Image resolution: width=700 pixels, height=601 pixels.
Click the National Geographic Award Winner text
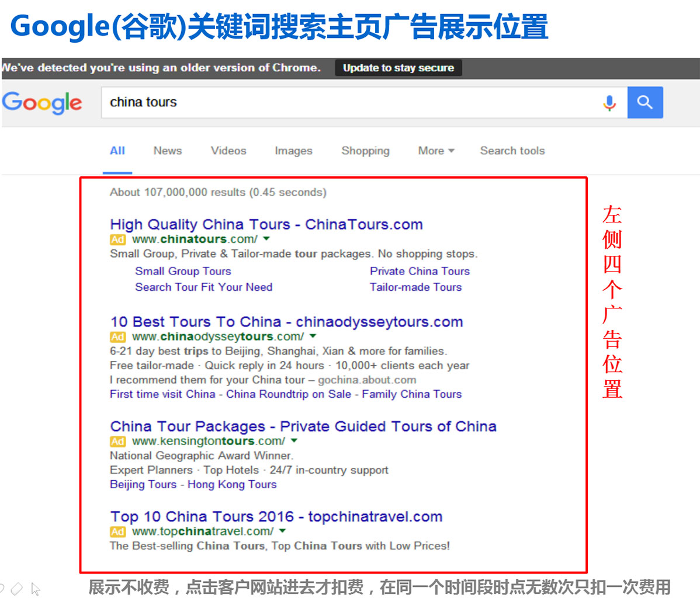pyautogui.click(x=202, y=456)
